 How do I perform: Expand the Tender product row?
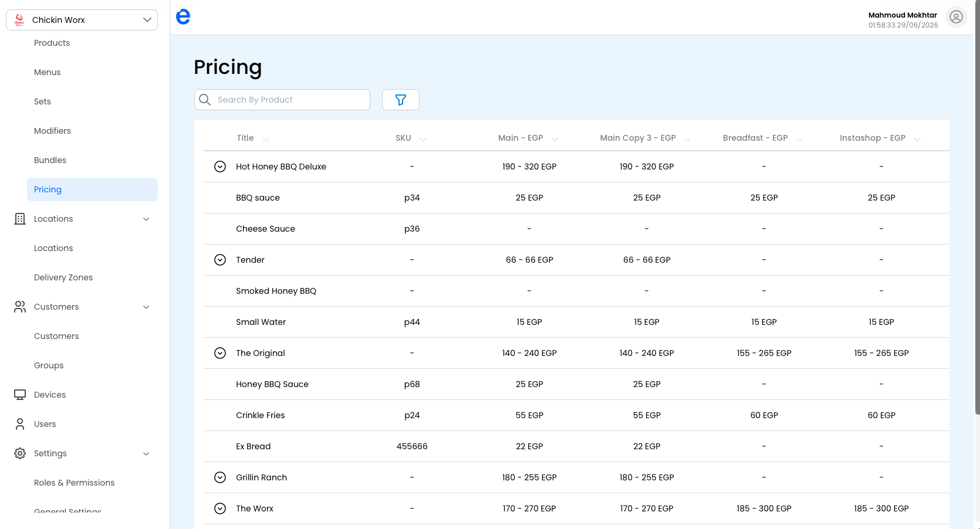[220, 260]
